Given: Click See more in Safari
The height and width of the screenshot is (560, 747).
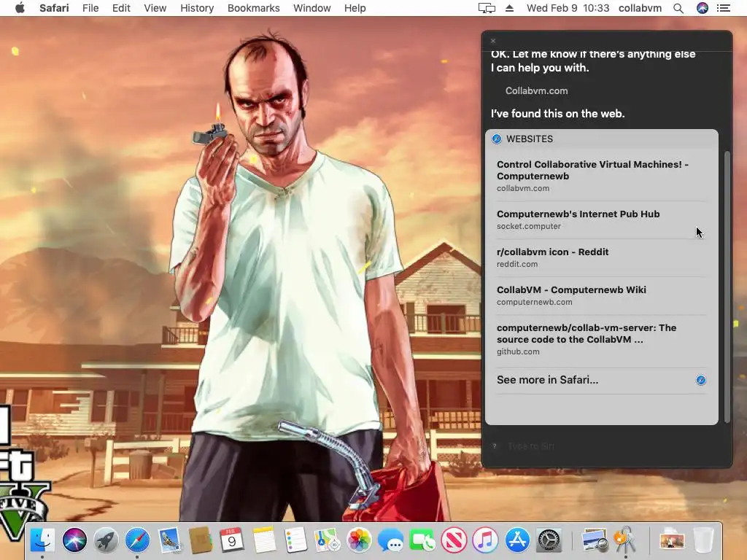Looking at the screenshot, I should pos(601,380).
